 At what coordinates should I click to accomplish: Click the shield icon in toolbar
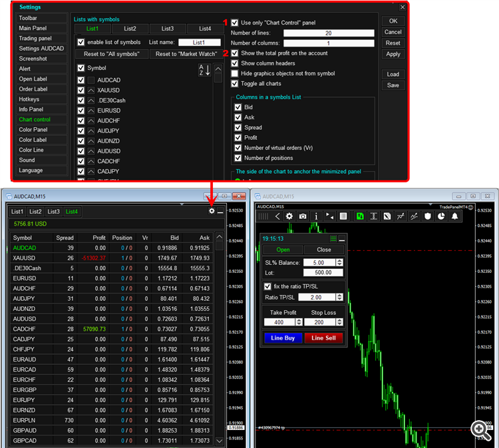point(427,216)
